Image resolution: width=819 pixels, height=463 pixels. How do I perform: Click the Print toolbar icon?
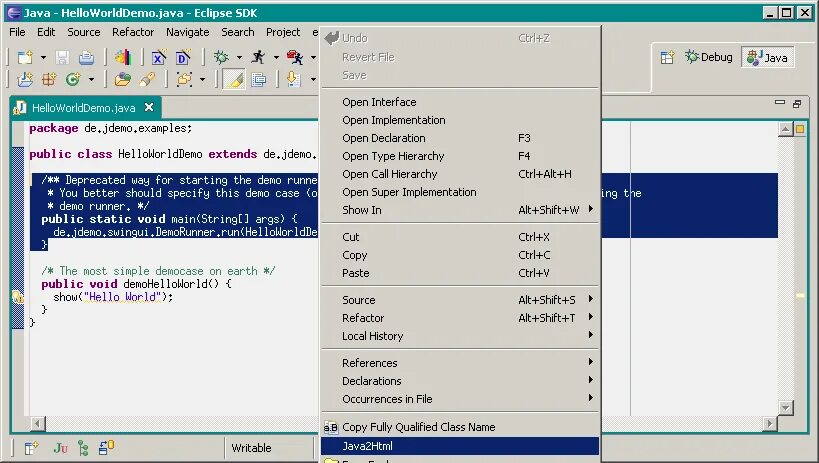86,57
